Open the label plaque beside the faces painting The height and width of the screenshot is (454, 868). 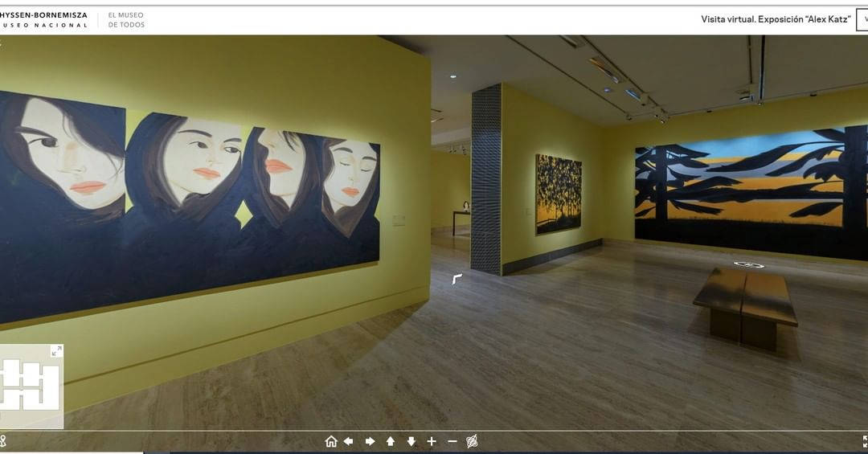click(x=399, y=219)
